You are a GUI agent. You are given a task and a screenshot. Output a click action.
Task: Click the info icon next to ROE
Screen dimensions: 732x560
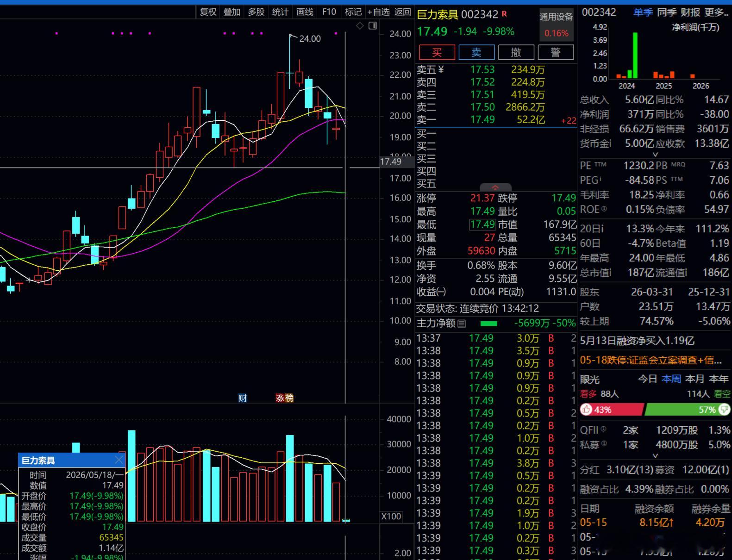click(x=604, y=209)
